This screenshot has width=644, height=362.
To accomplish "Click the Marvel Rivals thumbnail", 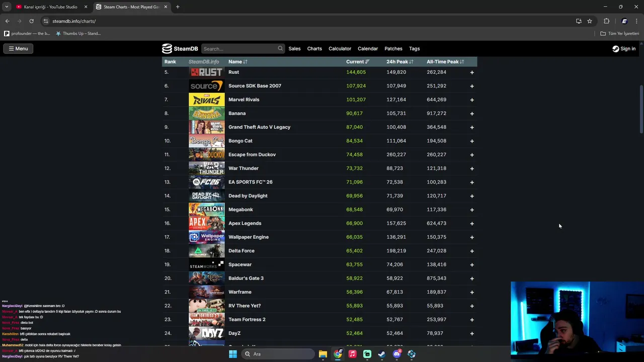I will point(206,100).
